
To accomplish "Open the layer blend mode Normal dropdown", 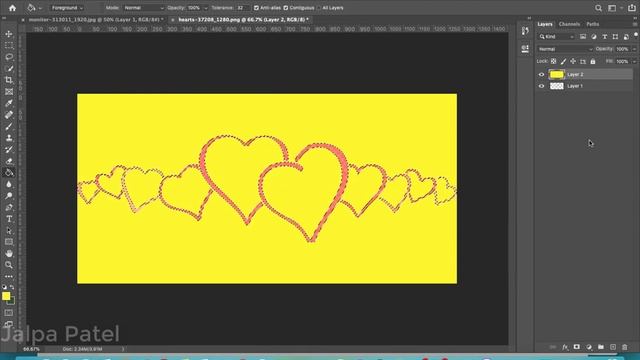I will (565, 49).
